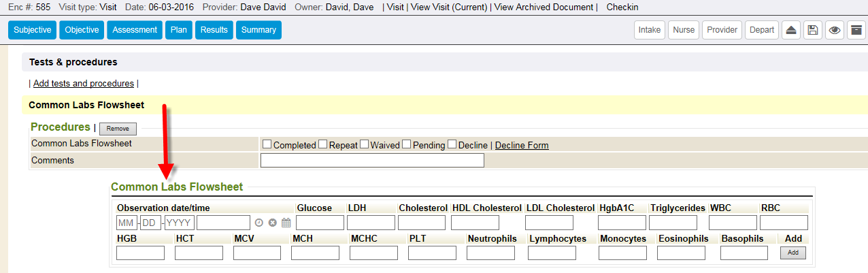The width and height of the screenshot is (868, 273).
Task: Click the Remove procedure button
Action: (118, 129)
